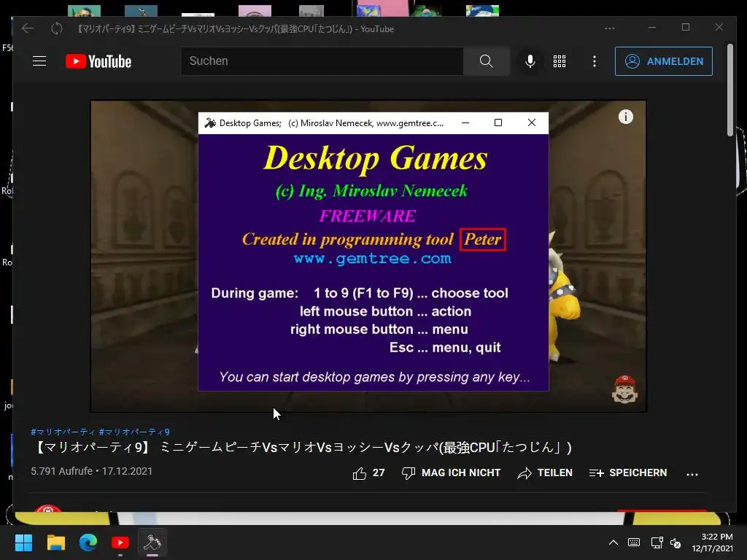Image resolution: width=747 pixels, height=560 pixels.
Task: Go to the YouTube home logo
Action: [98, 61]
